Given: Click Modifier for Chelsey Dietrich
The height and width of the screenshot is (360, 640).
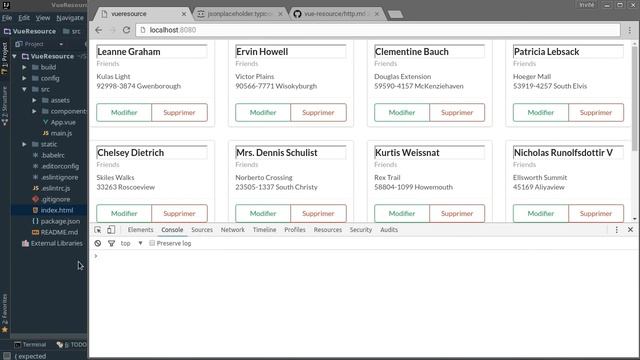Looking at the screenshot, I should tap(124, 213).
